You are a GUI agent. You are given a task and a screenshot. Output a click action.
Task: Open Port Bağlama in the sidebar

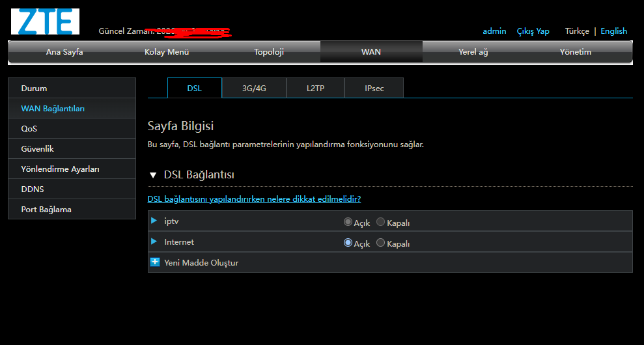(x=72, y=209)
